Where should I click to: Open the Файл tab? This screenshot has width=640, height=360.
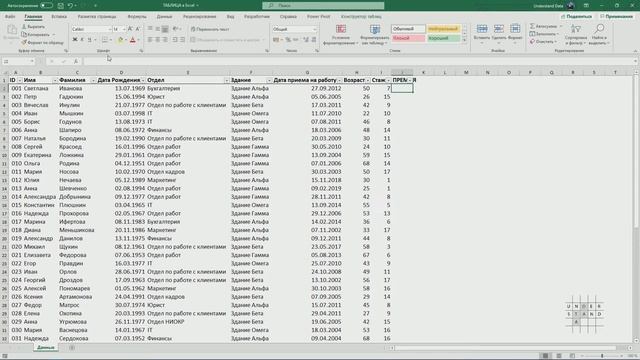click(x=10, y=17)
